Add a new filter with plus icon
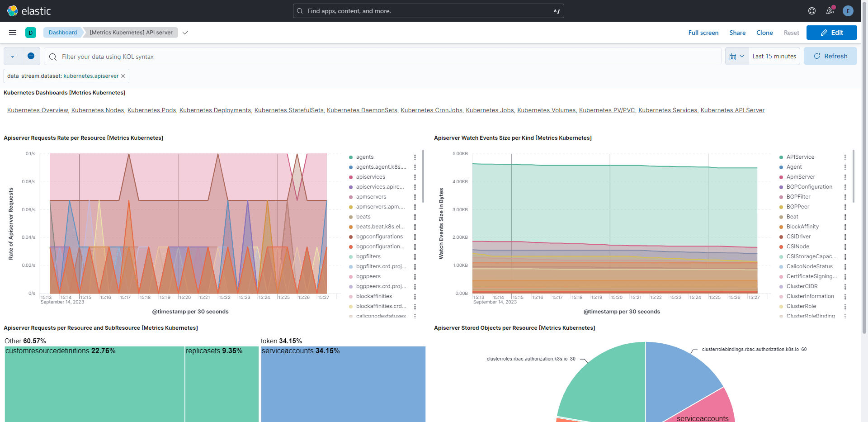This screenshot has width=868, height=422. pyautogui.click(x=31, y=56)
